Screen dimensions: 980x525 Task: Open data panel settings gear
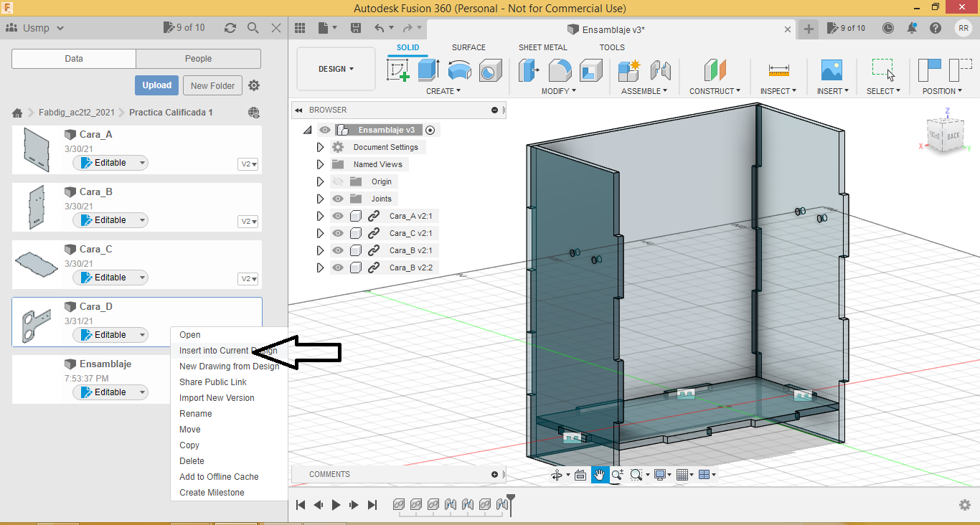click(254, 85)
